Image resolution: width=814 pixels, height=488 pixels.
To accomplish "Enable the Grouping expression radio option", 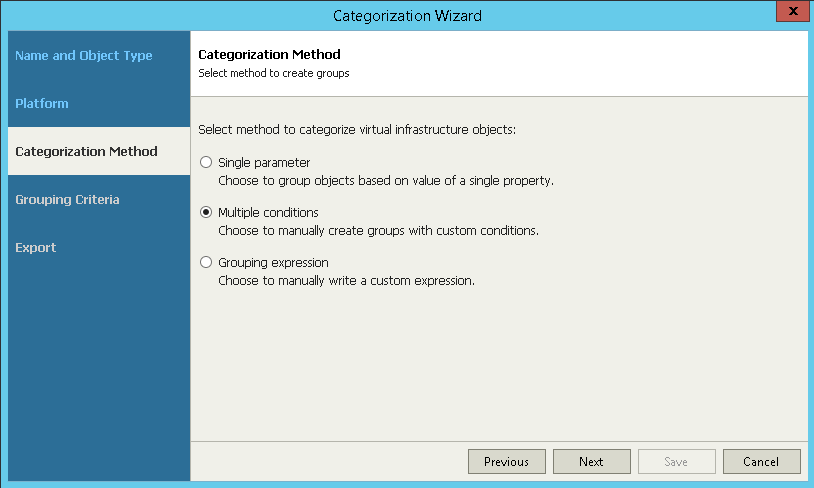I will (207, 262).
